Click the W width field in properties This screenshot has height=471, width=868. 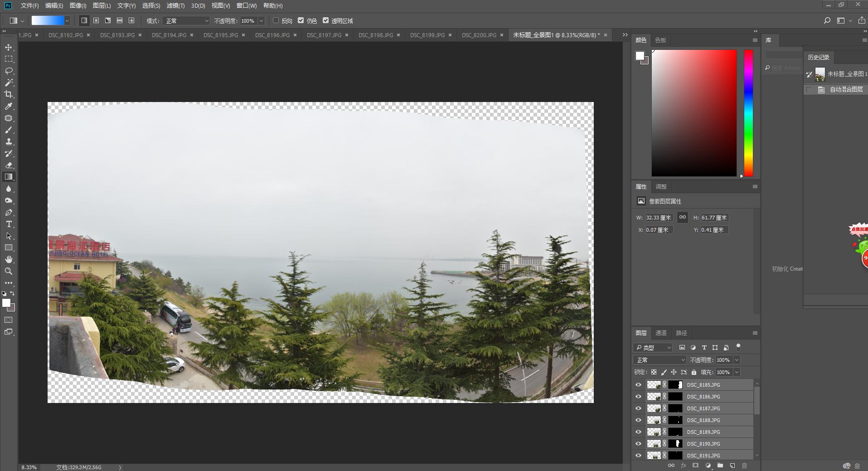659,218
